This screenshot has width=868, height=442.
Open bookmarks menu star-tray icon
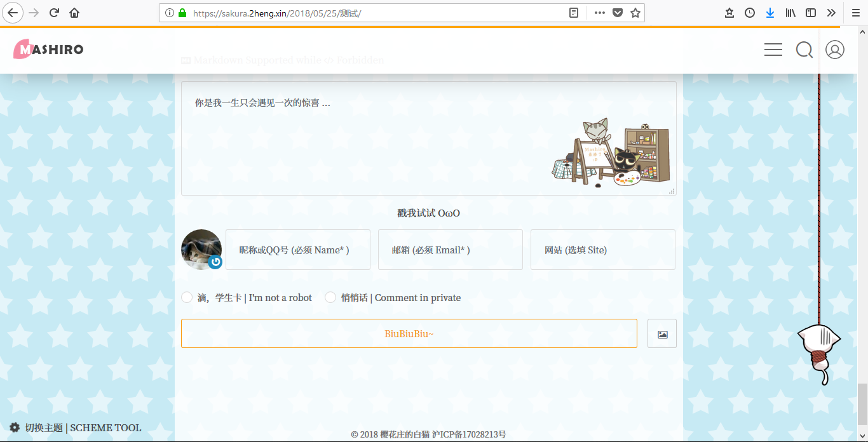click(729, 13)
